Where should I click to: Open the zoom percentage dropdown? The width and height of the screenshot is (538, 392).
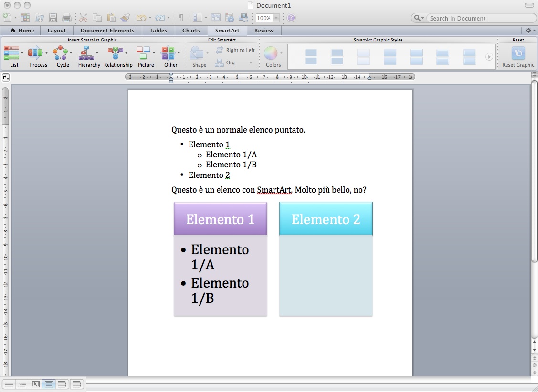point(276,18)
